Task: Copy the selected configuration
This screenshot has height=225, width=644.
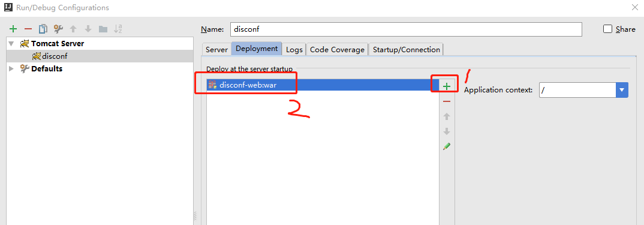Action: click(43, 29)
